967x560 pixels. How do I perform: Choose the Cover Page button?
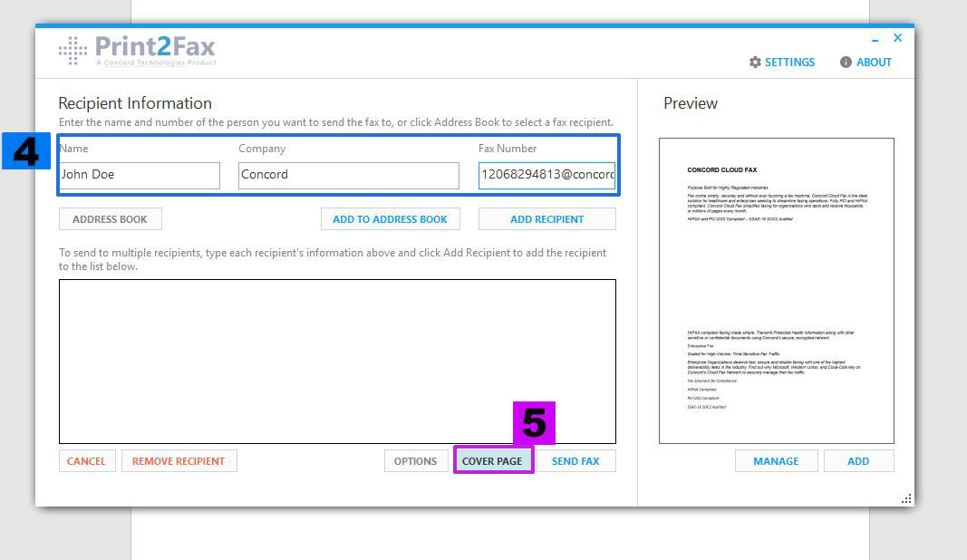point(492,461)
